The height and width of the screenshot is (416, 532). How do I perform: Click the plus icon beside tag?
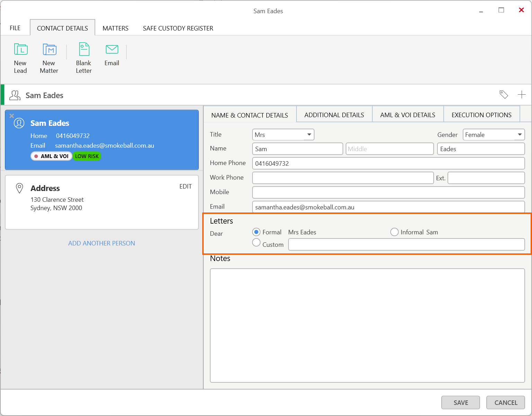point(522,95)
